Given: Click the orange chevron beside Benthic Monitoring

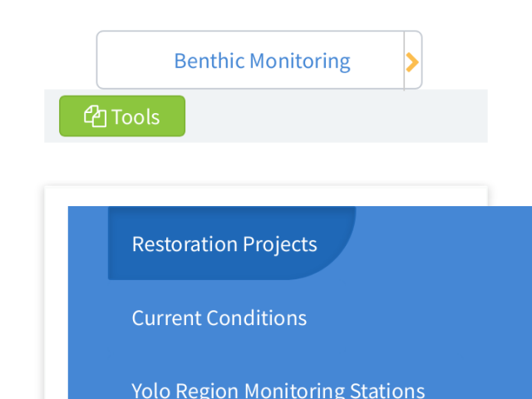Looking at the screenshot, I should [412, 62].
